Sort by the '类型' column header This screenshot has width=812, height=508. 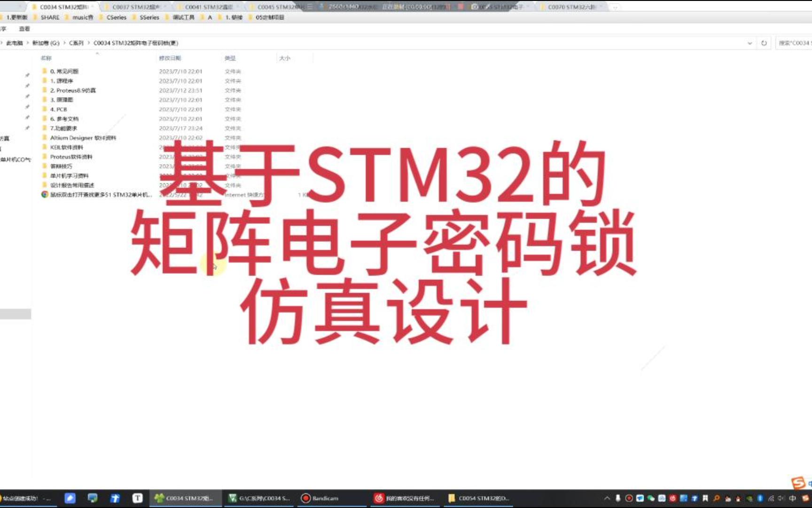click(230, 58)
